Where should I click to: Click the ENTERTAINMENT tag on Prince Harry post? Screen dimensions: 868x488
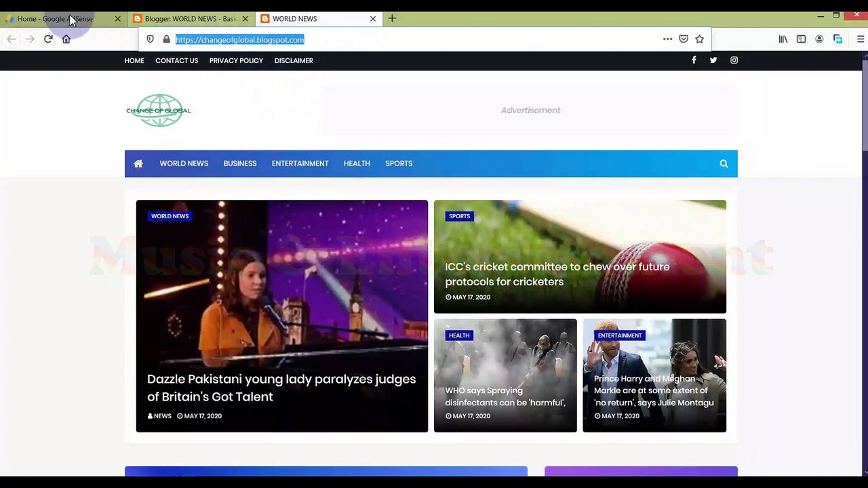[x=620, y=335]
